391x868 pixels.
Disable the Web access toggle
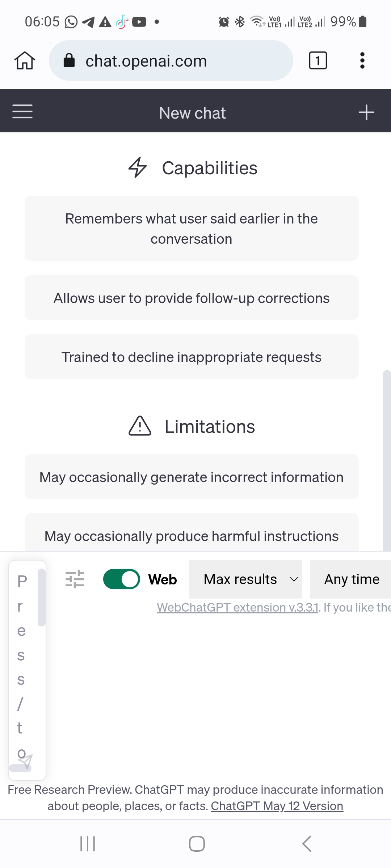click(x=122, y=578)
